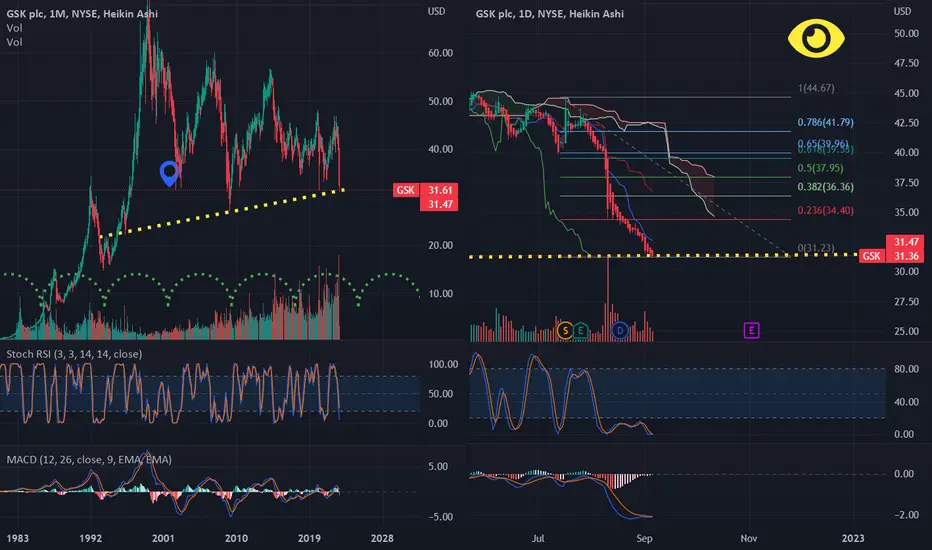Open the purple E upcoming earnings marker

pyautogui.click(x=751, y=330)
